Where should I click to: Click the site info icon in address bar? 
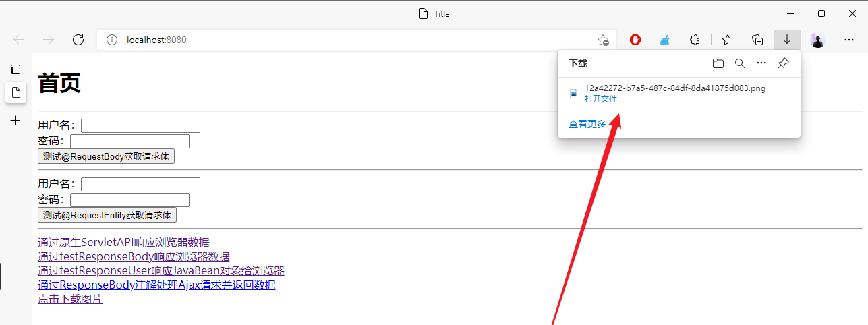click(112, 40)
